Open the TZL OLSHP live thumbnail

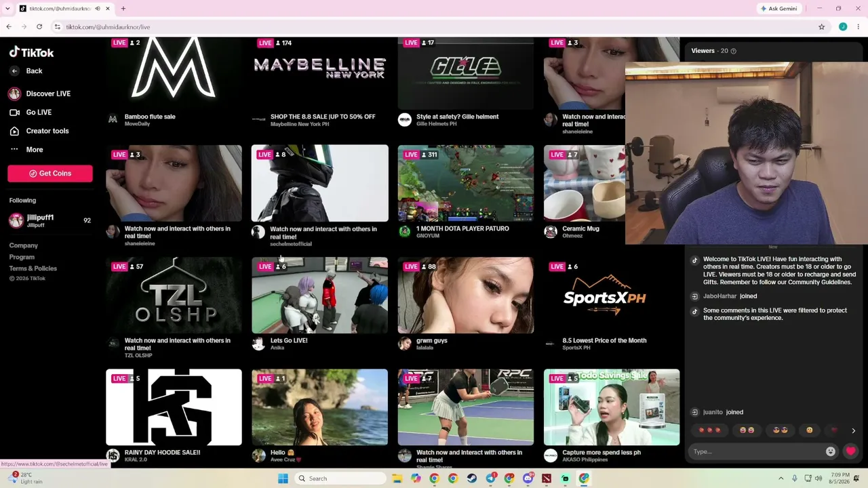tap(174, 296)
